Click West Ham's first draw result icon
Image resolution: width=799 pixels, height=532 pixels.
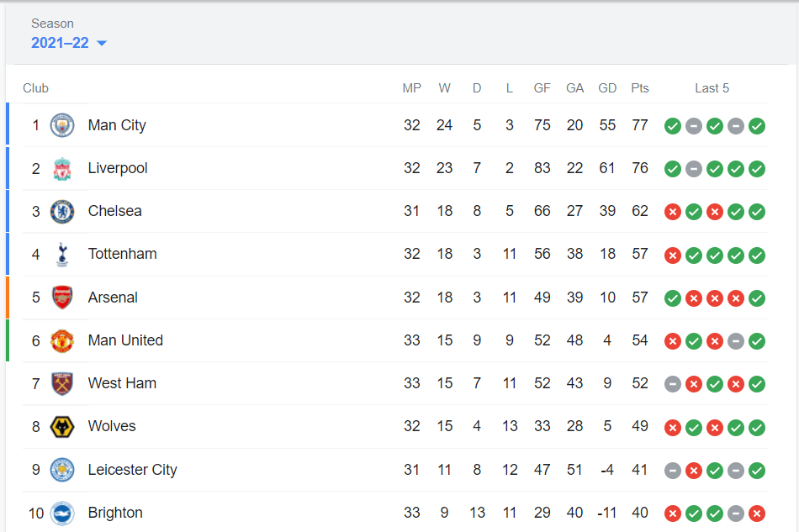point(672,384)
